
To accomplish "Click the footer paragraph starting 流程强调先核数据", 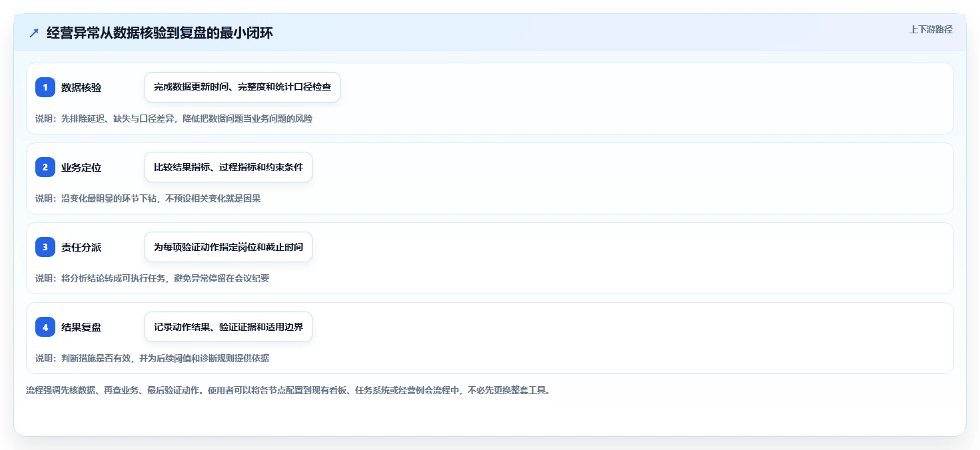I will [x=288, y=390].
